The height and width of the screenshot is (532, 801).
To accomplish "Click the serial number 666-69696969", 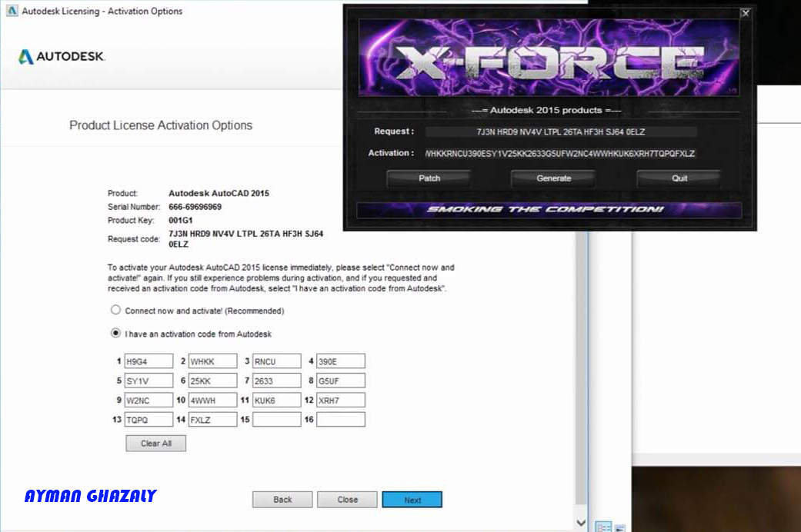I will pos(195,207).
